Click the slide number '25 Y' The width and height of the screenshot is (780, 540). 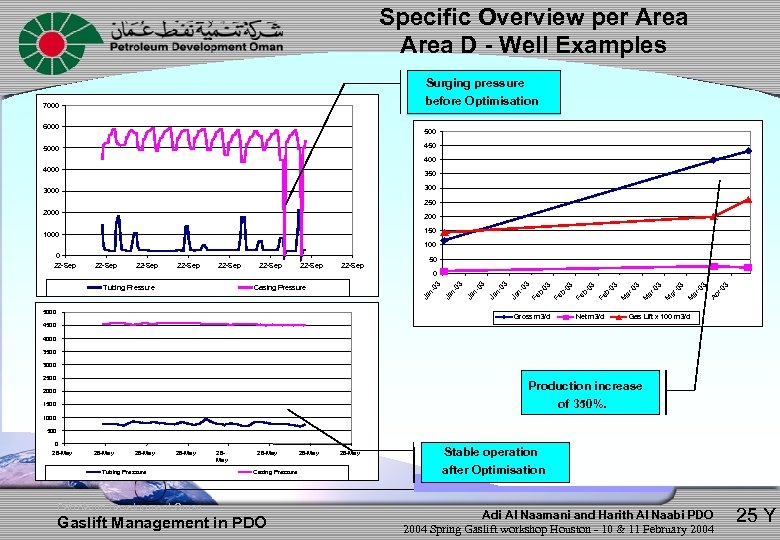(756, 515)
